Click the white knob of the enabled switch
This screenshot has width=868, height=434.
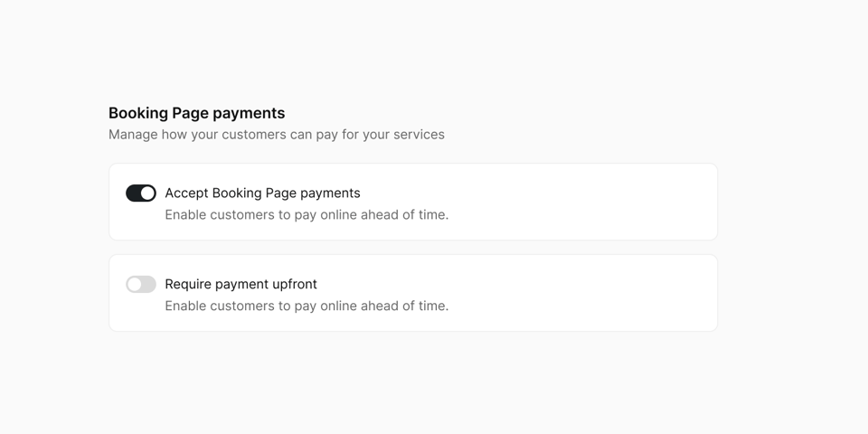[147, 193]
